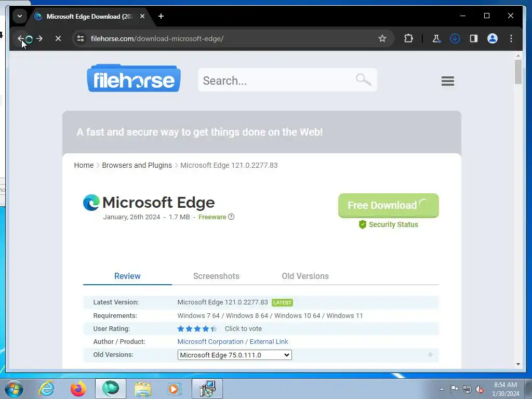Click the address bar URL
532x399 pixels.
coord(157,38)
